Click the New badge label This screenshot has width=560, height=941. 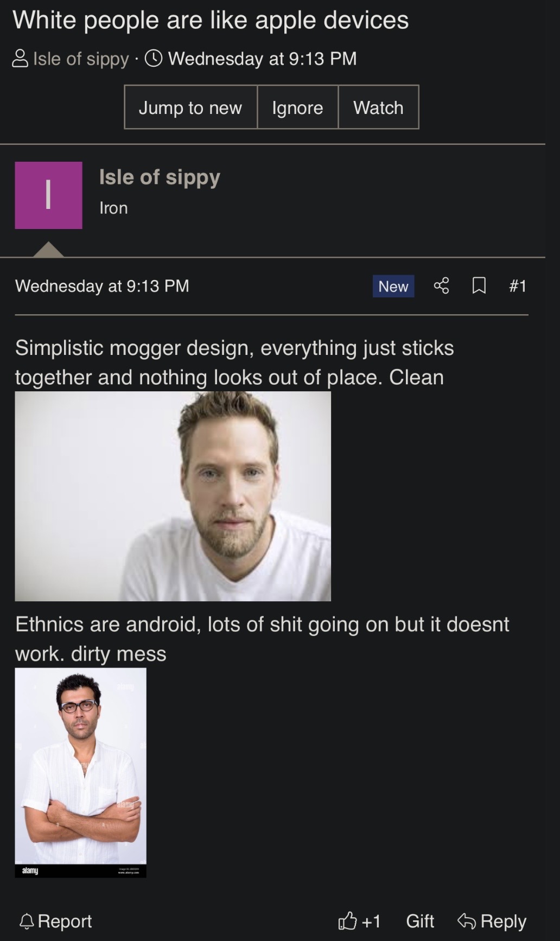(x=393, y=286)
